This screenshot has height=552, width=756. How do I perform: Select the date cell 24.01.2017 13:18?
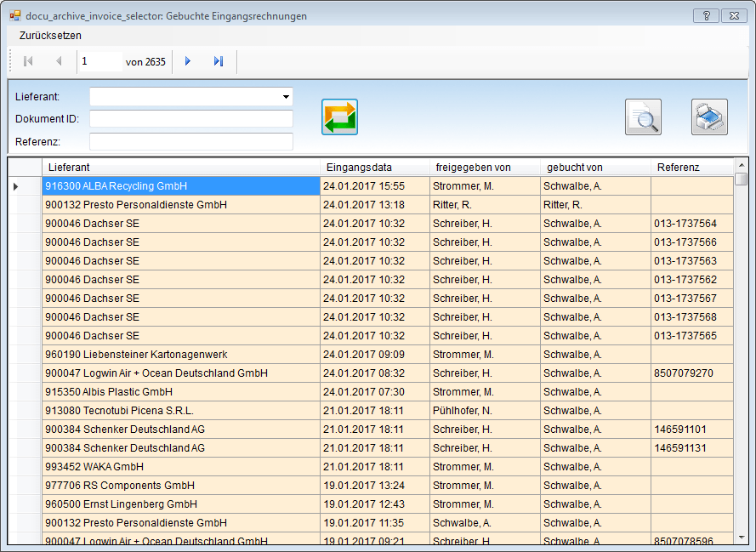tap(375, 205)
